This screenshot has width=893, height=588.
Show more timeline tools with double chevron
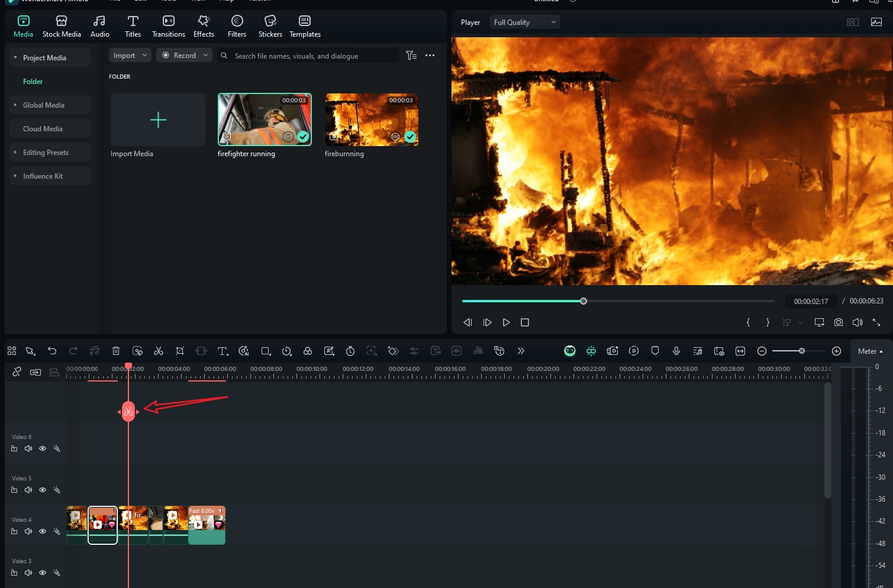[521, 351]
